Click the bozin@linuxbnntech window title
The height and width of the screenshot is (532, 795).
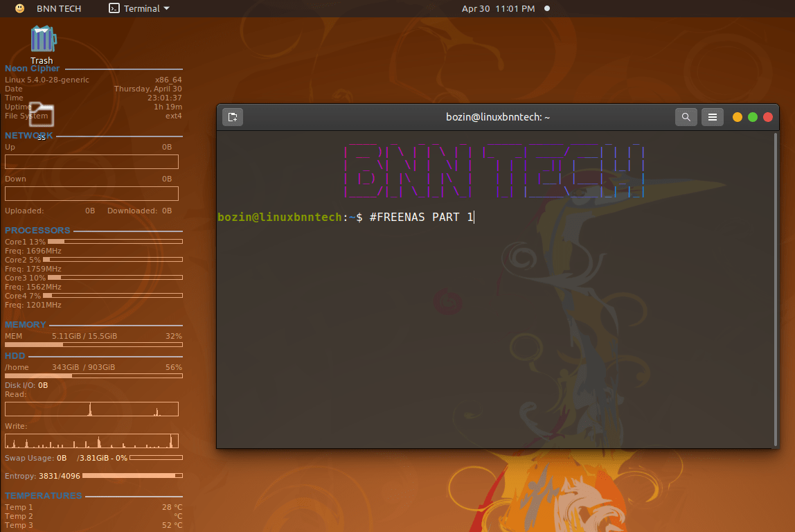497,117
